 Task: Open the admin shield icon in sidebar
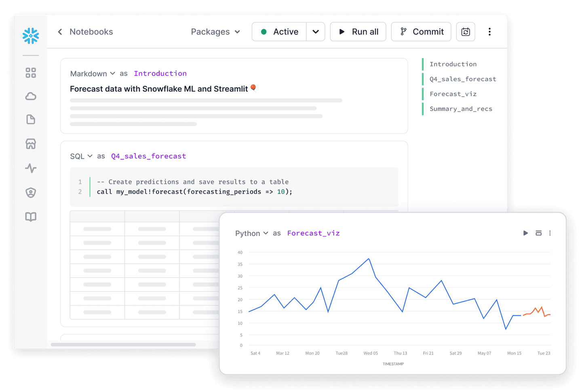coord(31,193)
